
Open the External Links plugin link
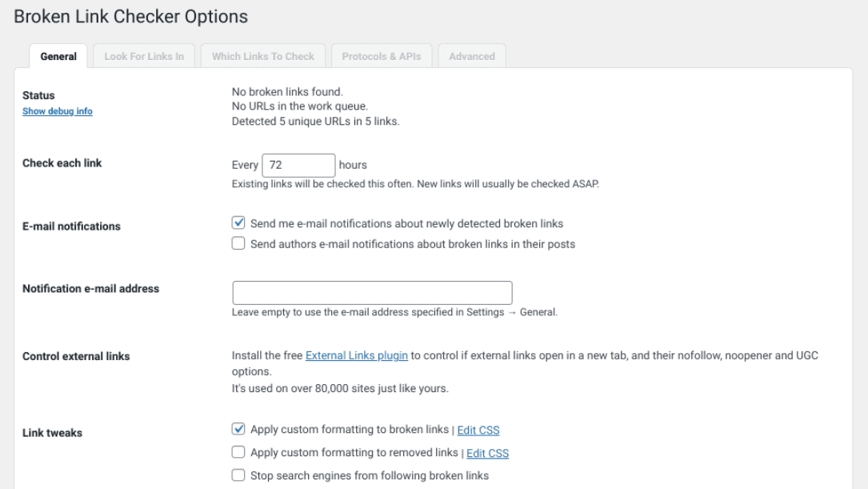pos(356,355)
